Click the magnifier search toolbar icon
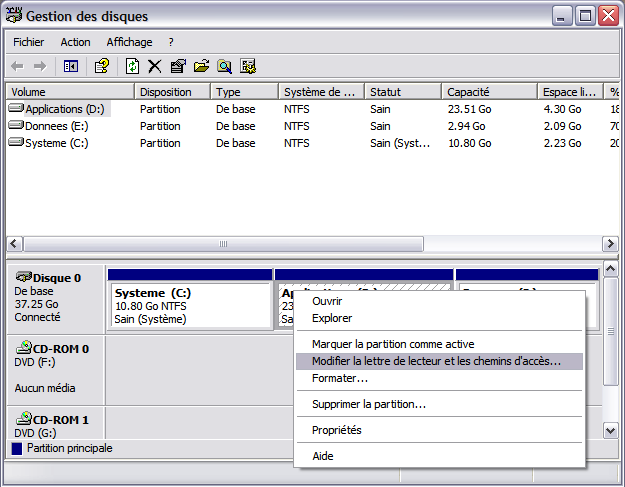625x487 pixels. pos(225,66)
